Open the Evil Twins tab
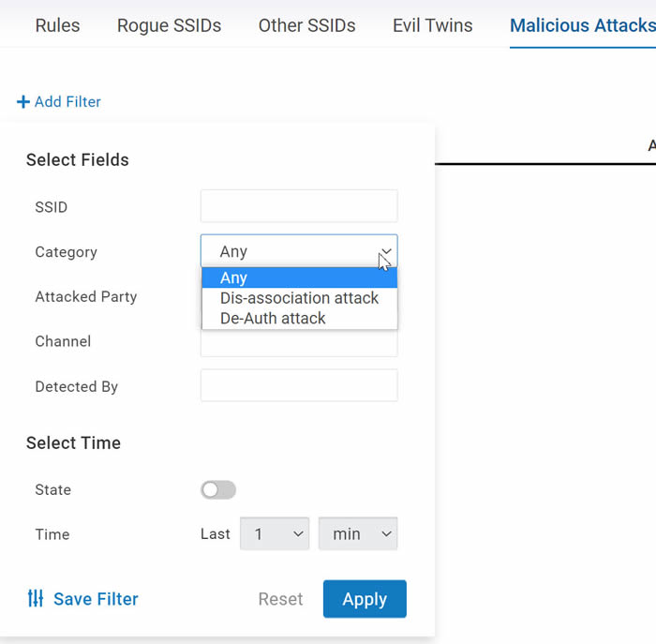This screenshot has width=656, height=644. pos(433,25)
